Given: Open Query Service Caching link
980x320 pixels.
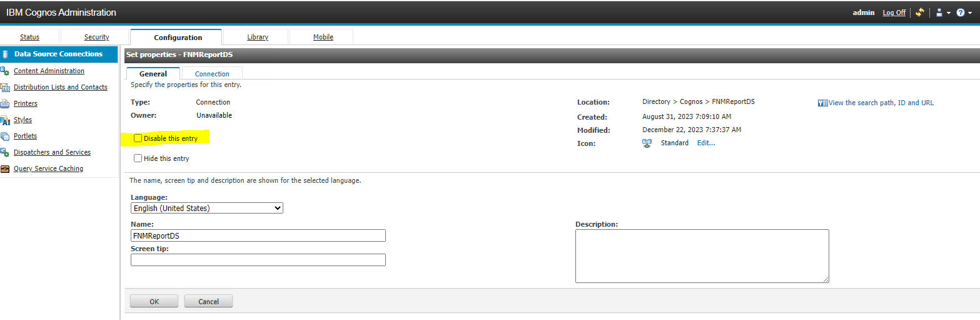Looking at the screenshot, I should pyautogui.click(x=48, y=168).
